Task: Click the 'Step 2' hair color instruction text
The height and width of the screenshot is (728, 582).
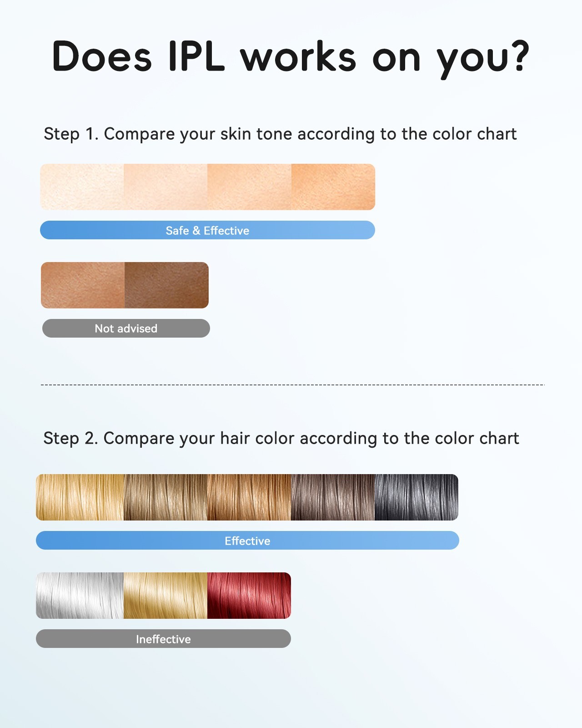Action: coord(281,438)
